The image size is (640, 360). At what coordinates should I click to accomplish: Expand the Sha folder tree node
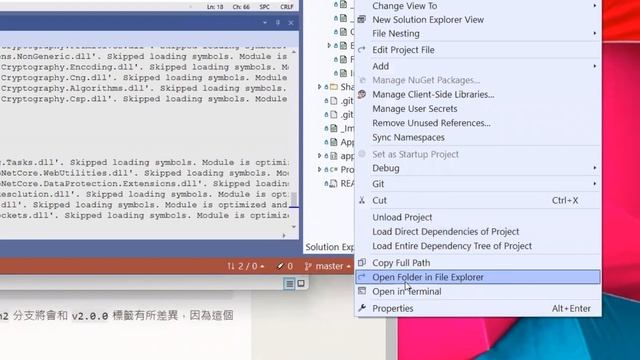pos(320,87)
